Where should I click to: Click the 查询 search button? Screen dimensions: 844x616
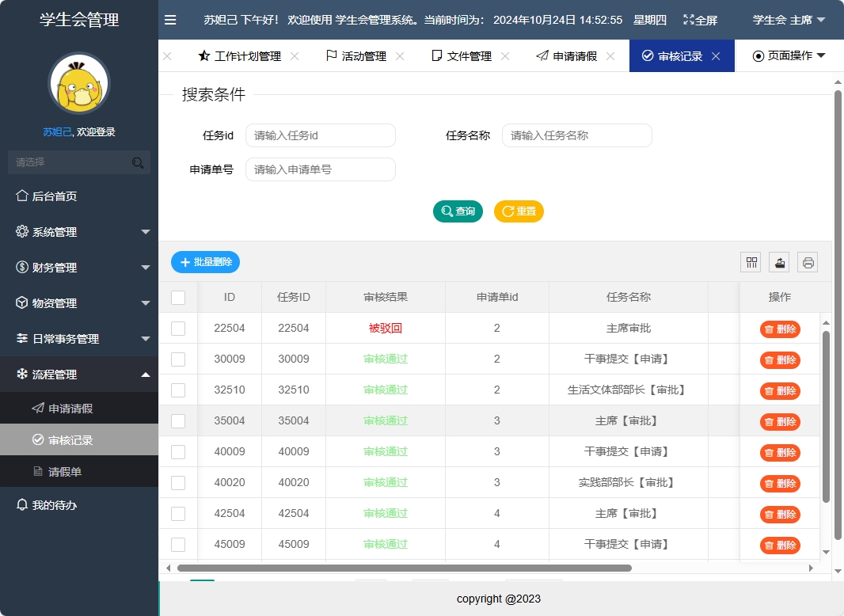[458, 211]
